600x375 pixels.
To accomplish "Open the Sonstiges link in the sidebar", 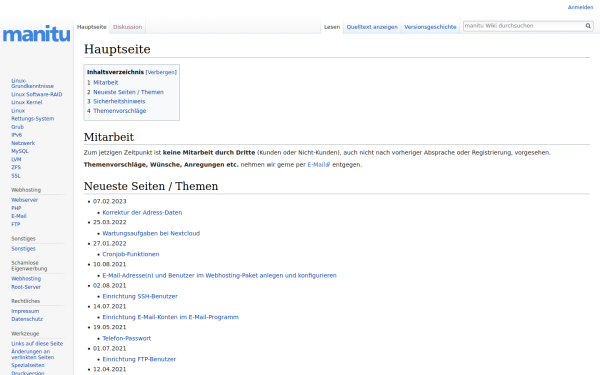I will point(23,249).
